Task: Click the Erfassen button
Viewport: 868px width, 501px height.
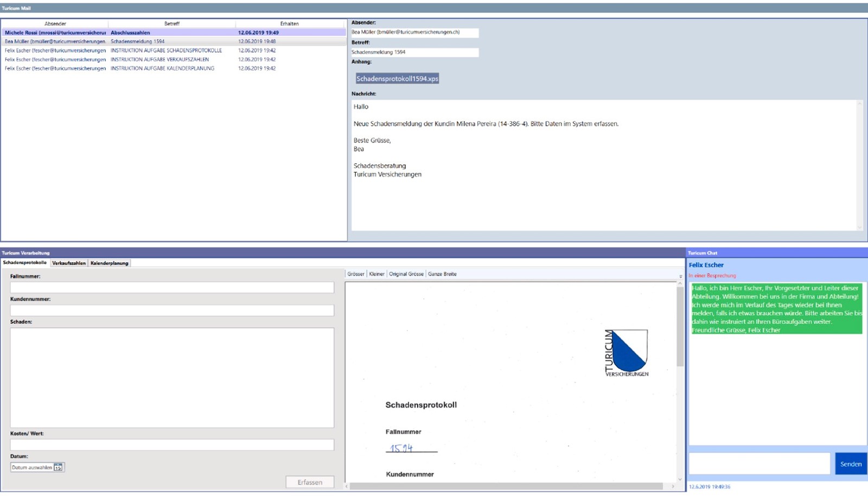Action: point(310,482)
